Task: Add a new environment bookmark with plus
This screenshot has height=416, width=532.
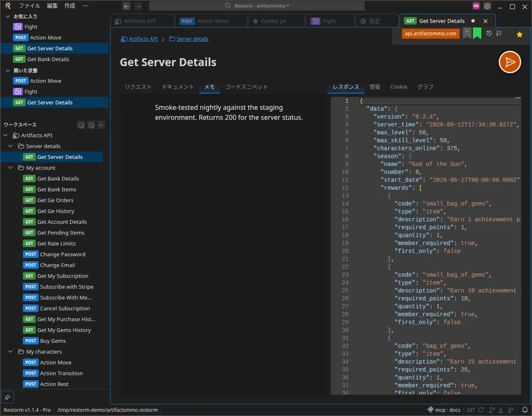Action: (467, 33)
